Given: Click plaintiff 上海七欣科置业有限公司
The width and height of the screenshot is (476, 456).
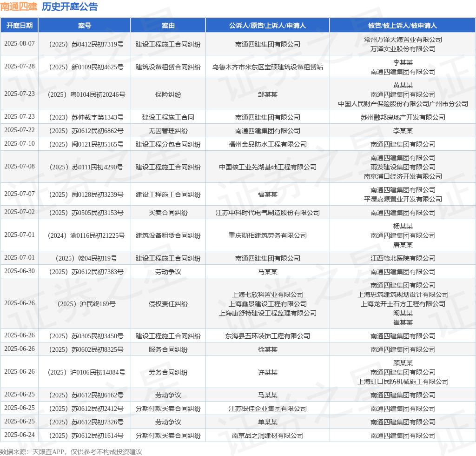Looking at the screenshot, I should pyautogui.click(x=267, y=295).
